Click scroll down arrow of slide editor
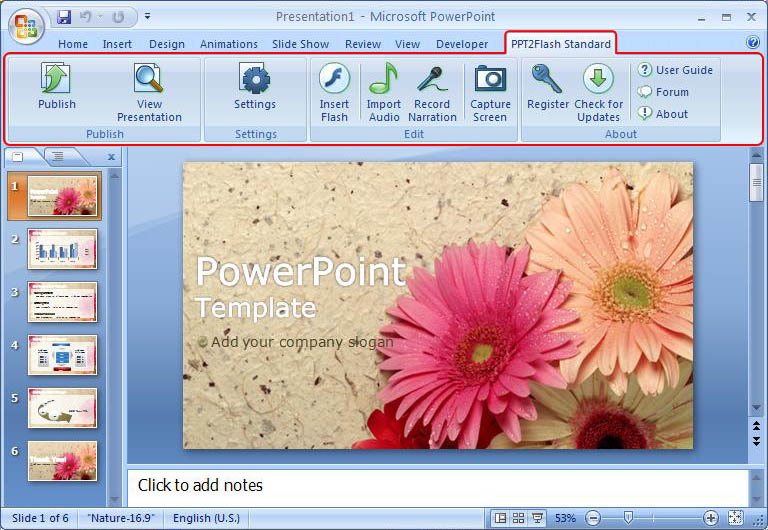Image resolution: width=768 pixels, height=530 pixels. (x=756, y=408)
